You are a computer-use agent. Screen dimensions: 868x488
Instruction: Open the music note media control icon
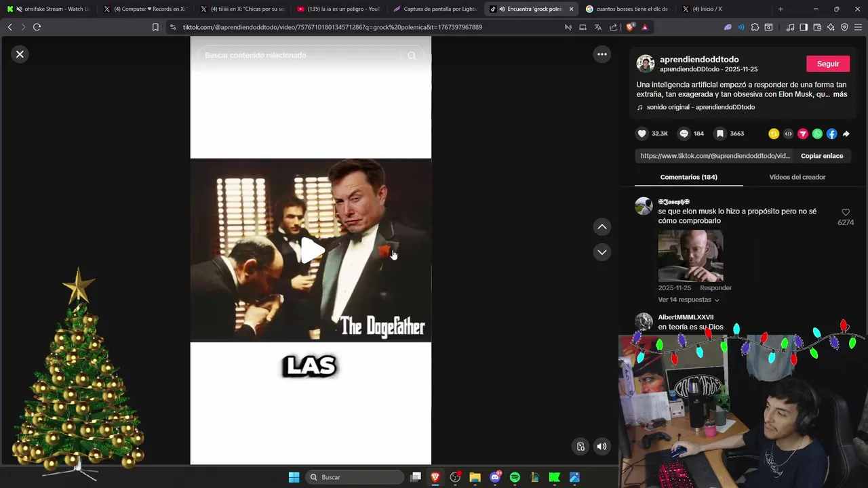pyautogui.click(x=790, y=27)
